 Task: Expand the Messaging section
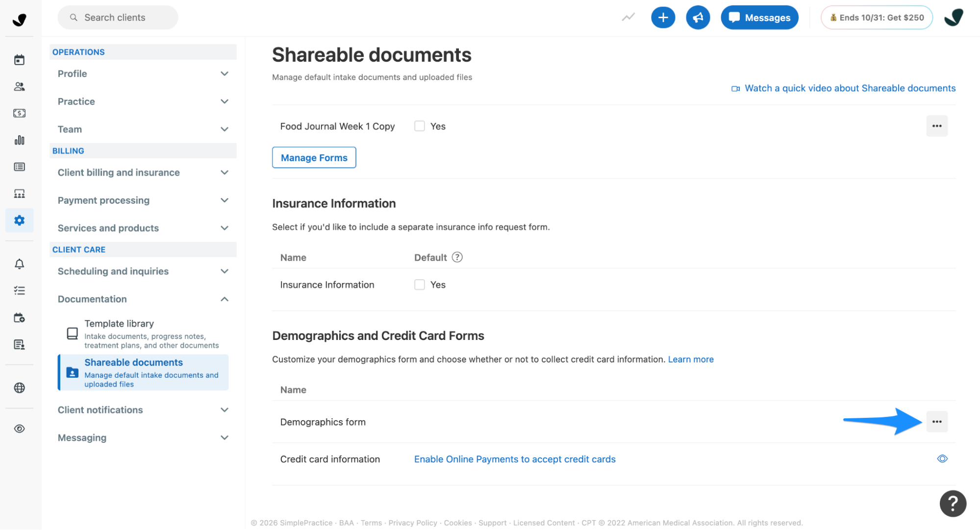pyautogui.click(x=143, y=437)
